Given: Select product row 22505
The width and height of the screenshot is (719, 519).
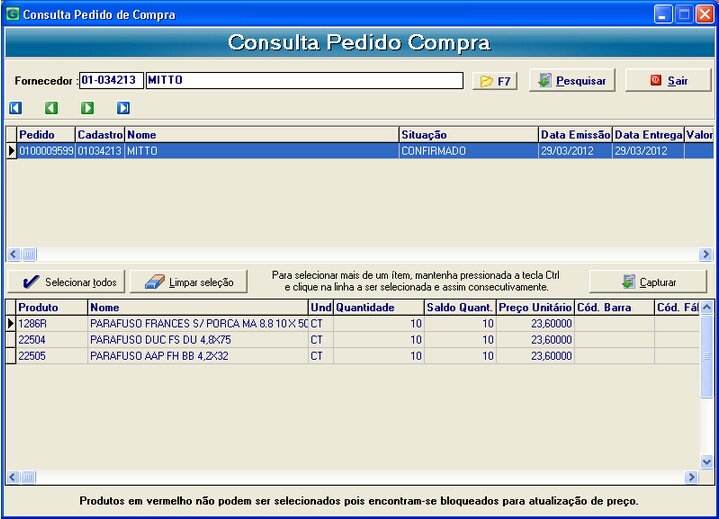Looking at the screenshot, I should 353,356.
